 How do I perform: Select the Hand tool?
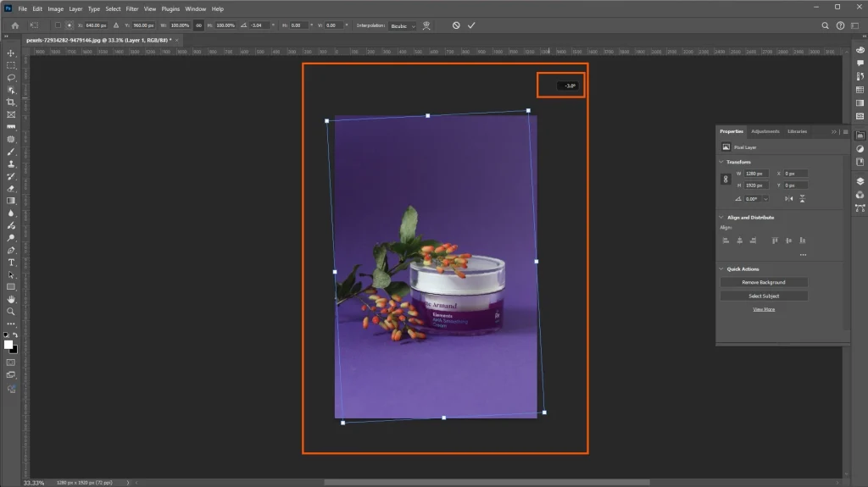tap(10, 299)
